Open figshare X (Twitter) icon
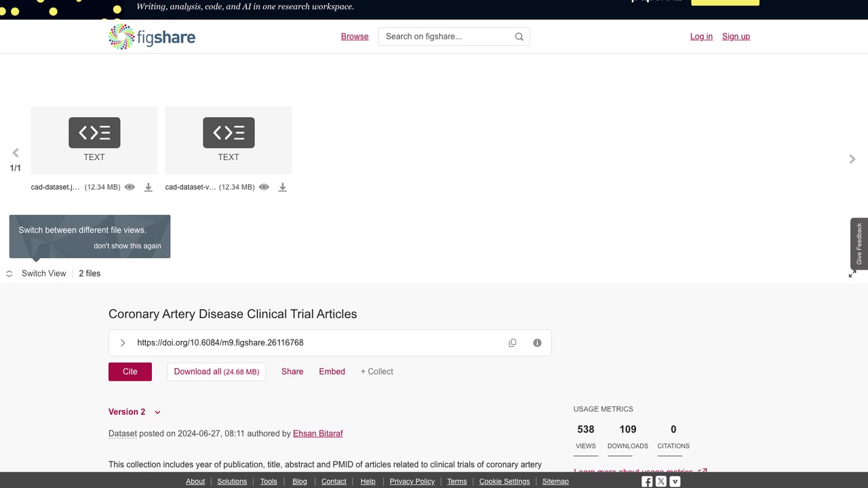This screenshot has height=488, width=868. click(661, 481)
